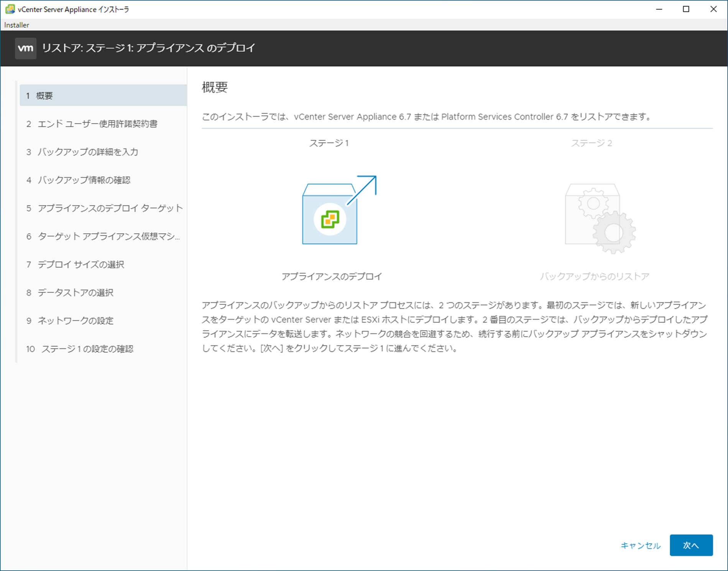Image resolution: width=728 pixels, height=571 pixels.
Task: Click the intro sentence mentioning Platform Services Controller 6.7
Action: click(427, 116)
